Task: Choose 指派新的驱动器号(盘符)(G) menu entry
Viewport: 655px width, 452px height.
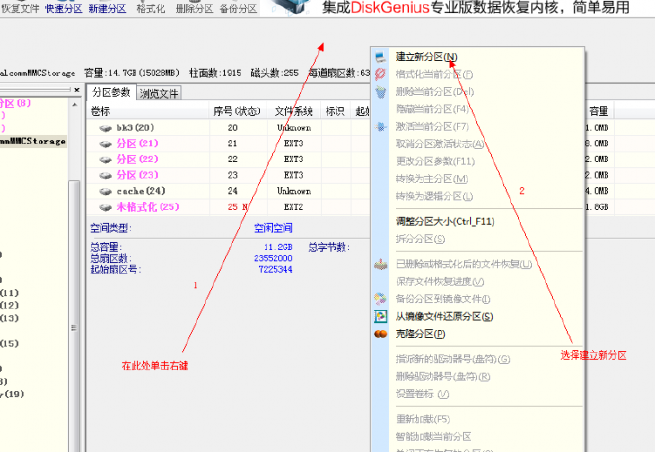Action: (453, 359)
